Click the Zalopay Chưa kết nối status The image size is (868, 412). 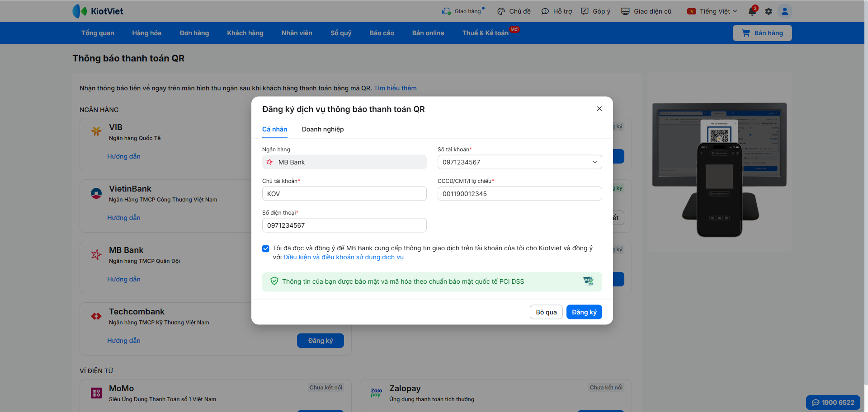[606, 388]
